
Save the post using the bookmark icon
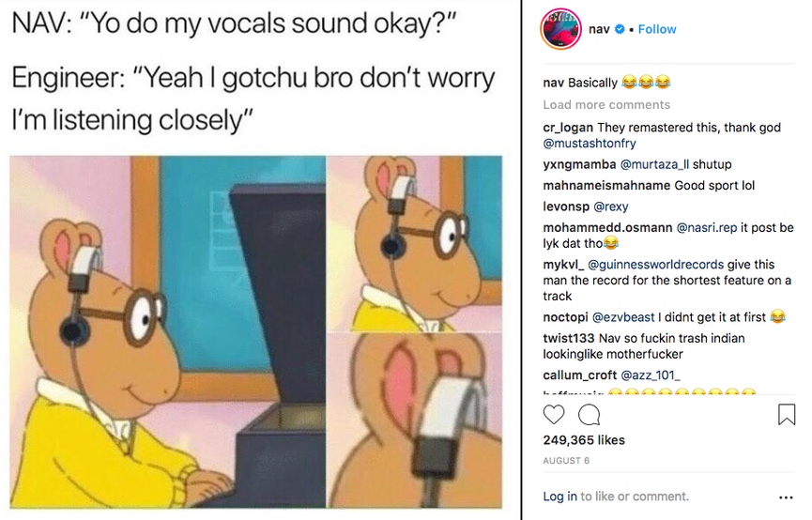coord(786,415)
